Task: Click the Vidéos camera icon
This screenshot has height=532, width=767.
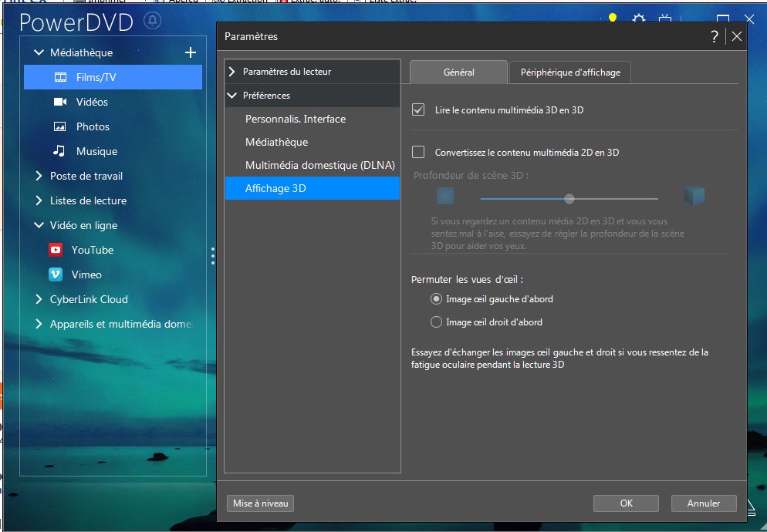Action: [60, 102]
